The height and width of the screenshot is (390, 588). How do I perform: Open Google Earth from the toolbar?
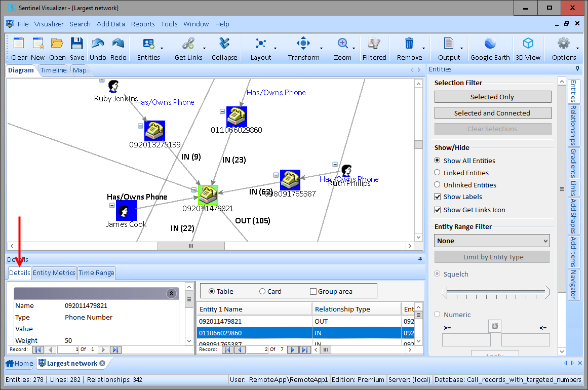tap(490, 44)
